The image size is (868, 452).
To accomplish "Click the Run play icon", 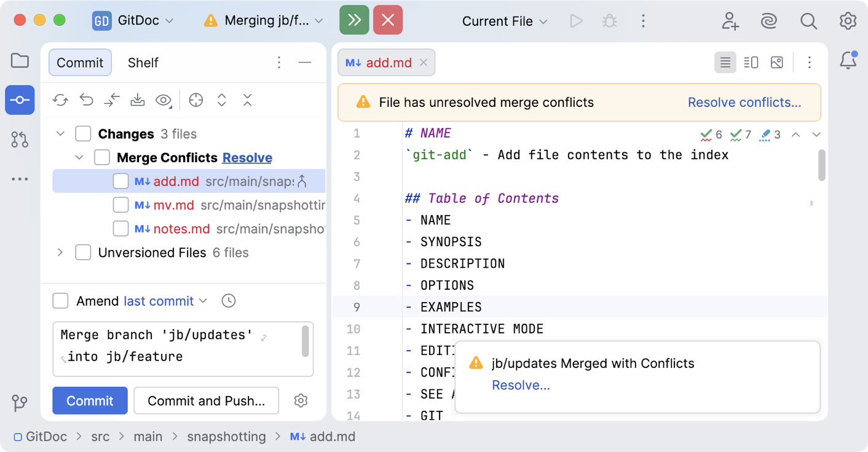I will coord(576,21).
